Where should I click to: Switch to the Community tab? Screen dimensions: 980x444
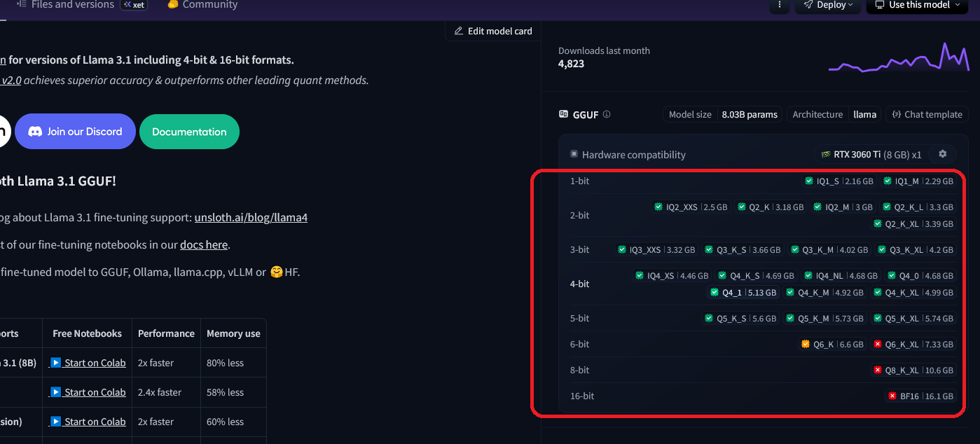pos(202,5)
